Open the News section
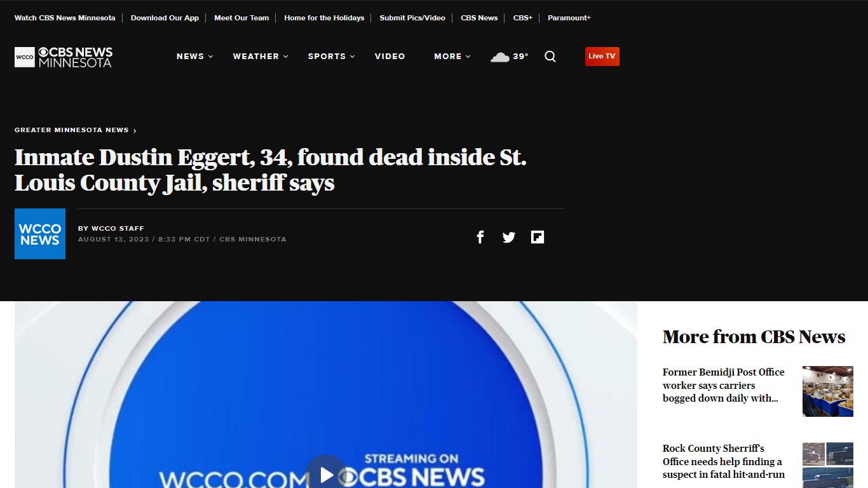 tap(190, 57)
